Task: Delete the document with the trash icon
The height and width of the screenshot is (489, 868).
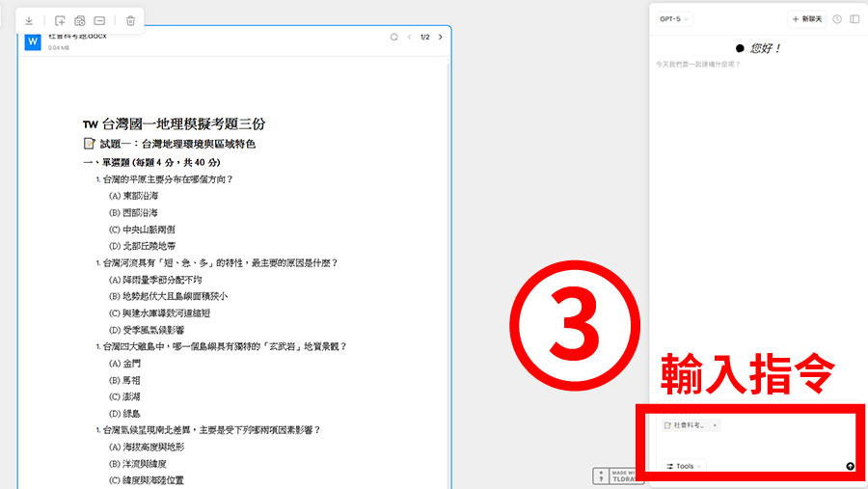Action: click(x=130, y=20)
